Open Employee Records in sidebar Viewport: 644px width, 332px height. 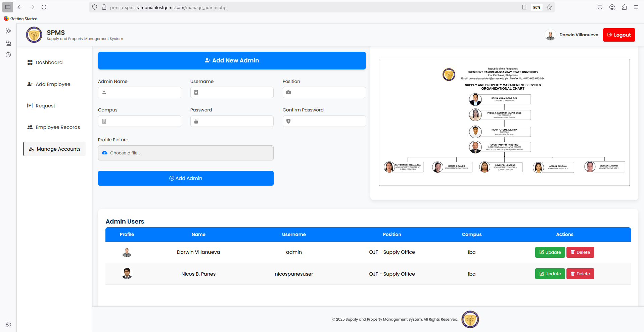pyautogui.click(x=57, y=127)
